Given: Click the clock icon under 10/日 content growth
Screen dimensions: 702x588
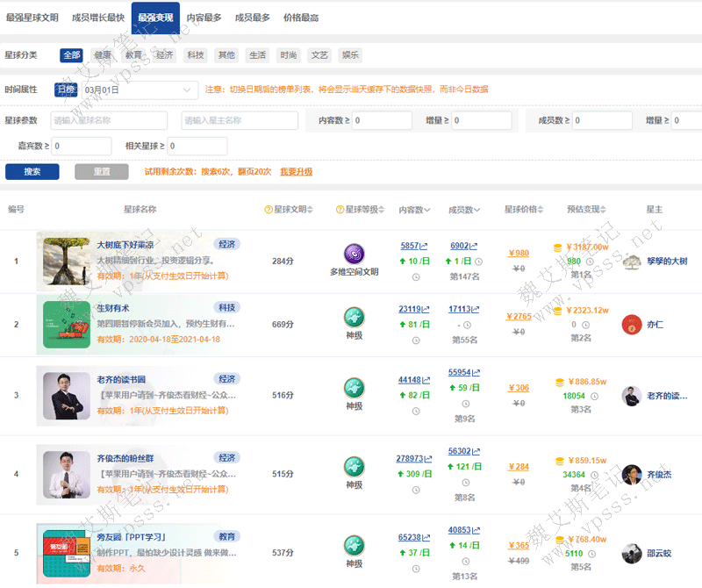Looking at the screenshot, I should (415, 277).
